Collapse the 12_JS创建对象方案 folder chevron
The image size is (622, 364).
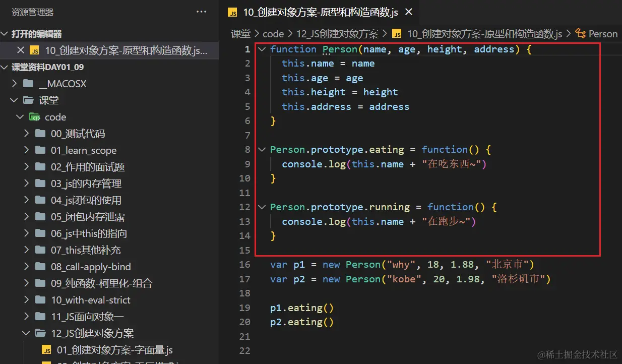(26, 333)
